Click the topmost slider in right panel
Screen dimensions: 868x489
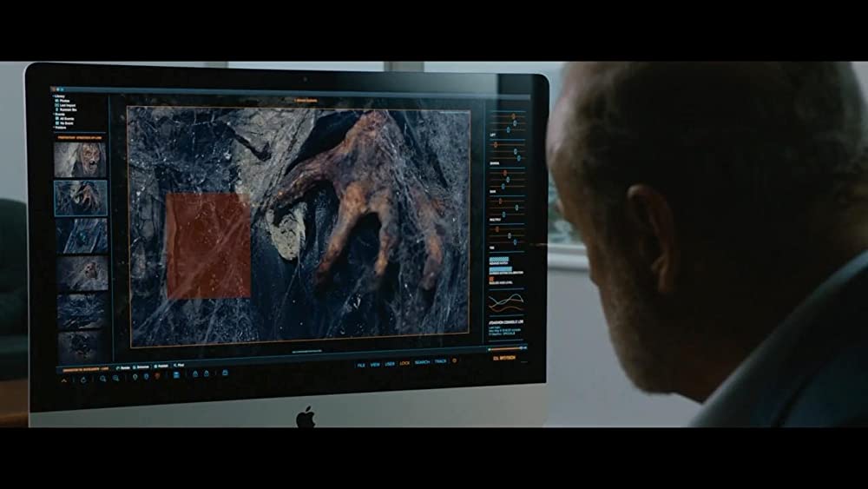(x=513, y=116)
